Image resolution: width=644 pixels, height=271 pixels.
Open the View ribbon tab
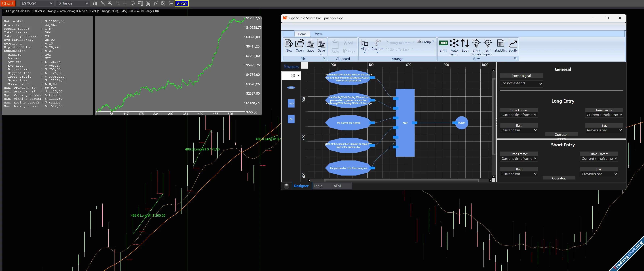318,34
